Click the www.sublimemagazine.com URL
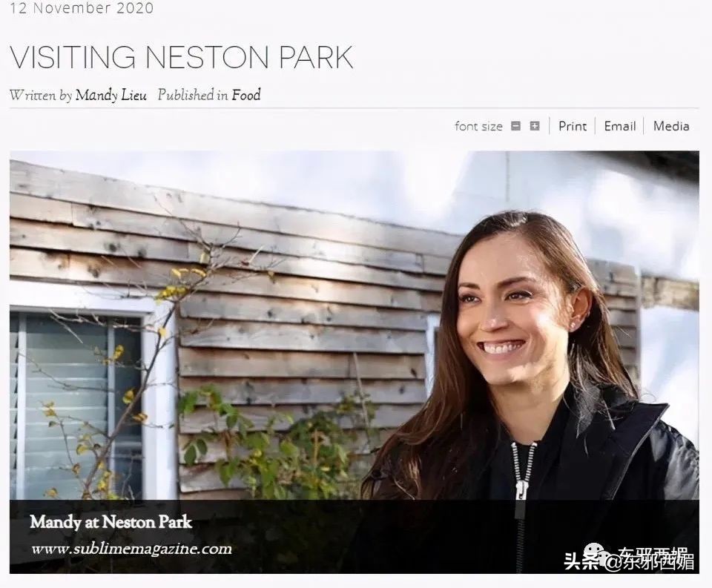This screenshot has height=588, width=712. (x=131, y=549)
